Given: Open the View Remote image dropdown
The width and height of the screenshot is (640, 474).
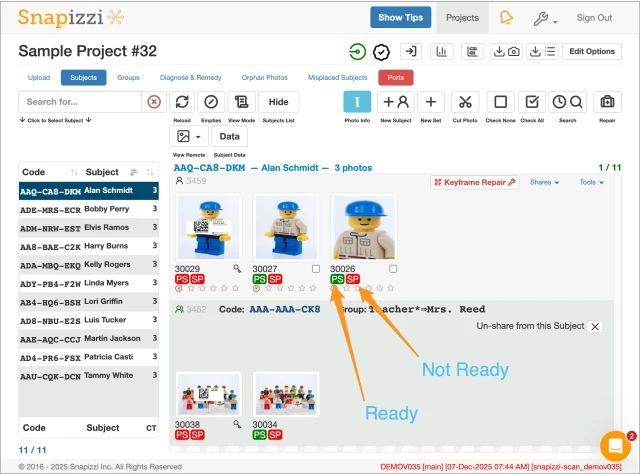Looking at the screenshot, I should pyautogui.click(x=189, y=136).
